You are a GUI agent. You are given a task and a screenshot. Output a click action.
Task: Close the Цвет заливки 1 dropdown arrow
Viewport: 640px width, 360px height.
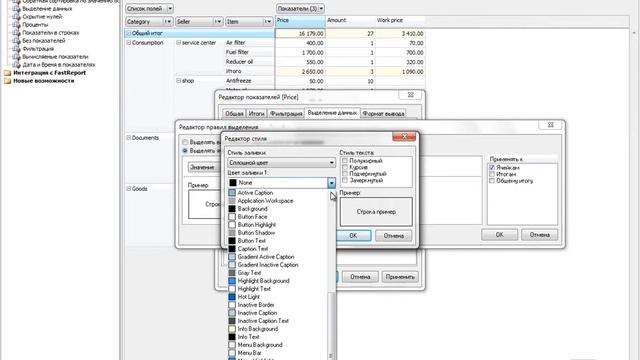[x=331, y=183]
